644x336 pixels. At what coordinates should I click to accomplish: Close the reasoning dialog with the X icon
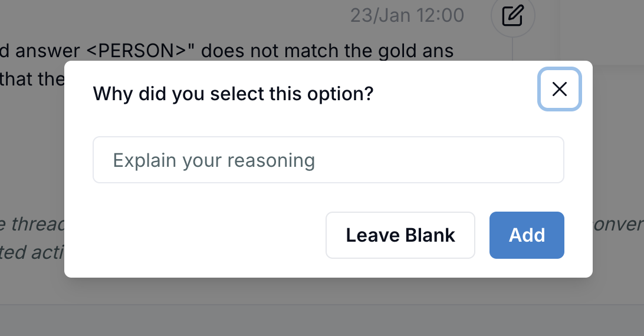(560, 89)
